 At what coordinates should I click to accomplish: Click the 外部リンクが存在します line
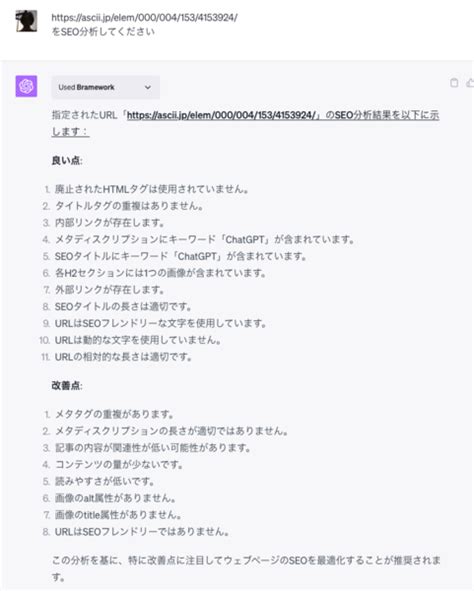click(x=110, y=289)
